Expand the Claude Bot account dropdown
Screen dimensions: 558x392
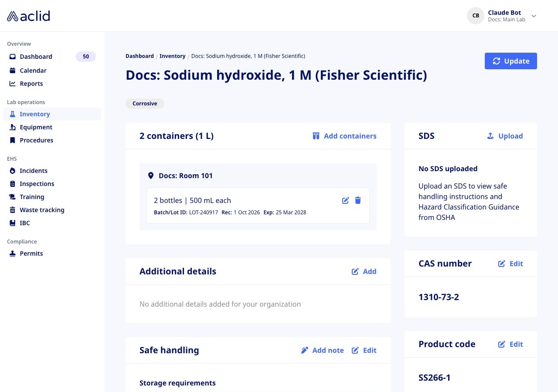tap(534, 16)
